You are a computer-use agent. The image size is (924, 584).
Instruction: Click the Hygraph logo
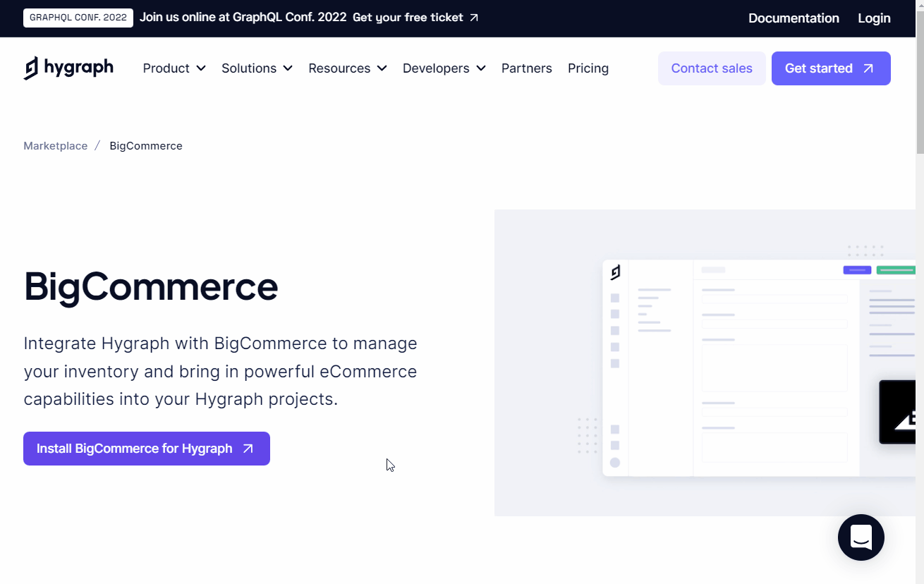(68, 68)
